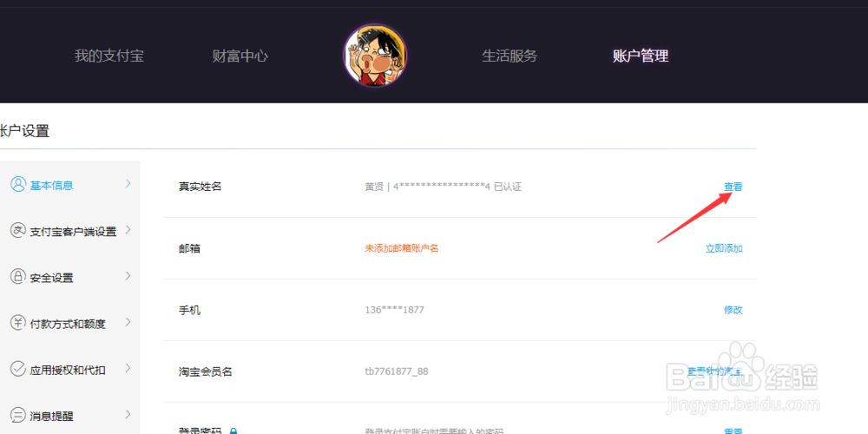Click the cartoon profile avatar
The height and width of the screenshot is (434, 868).
(375, 56)
